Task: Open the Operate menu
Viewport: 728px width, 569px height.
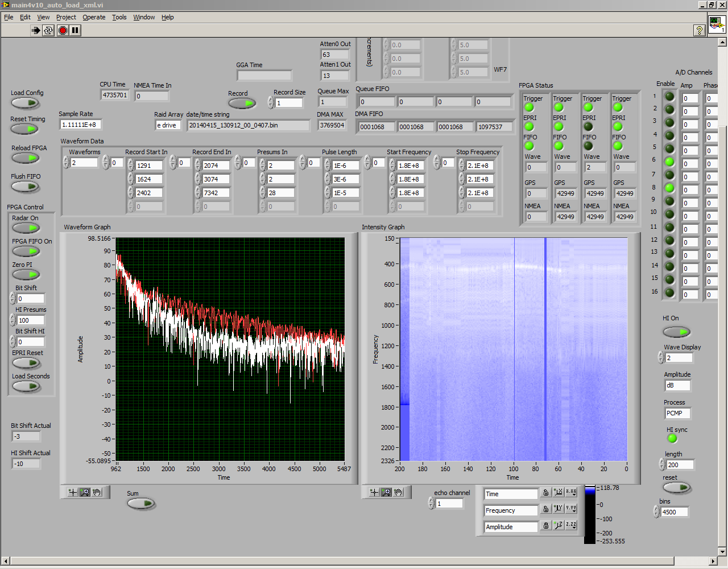Action: [94, 17]
